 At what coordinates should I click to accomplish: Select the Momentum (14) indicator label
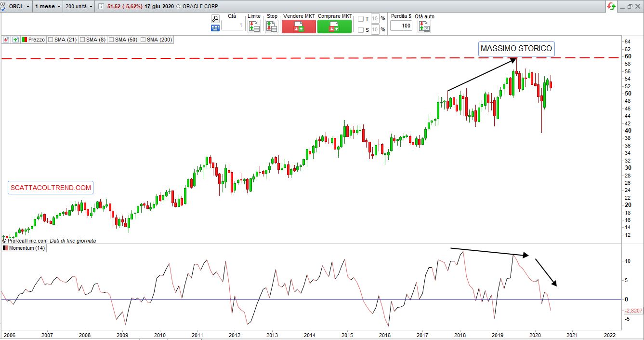pos(26,248)
